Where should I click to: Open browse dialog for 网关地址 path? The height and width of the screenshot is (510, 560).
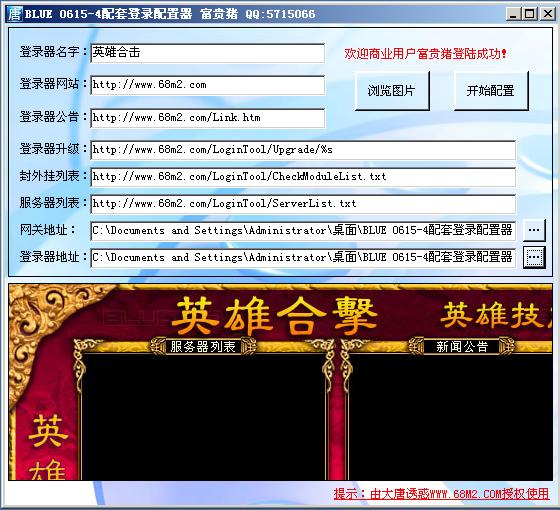pyautogui.click(x=534, y=230)
